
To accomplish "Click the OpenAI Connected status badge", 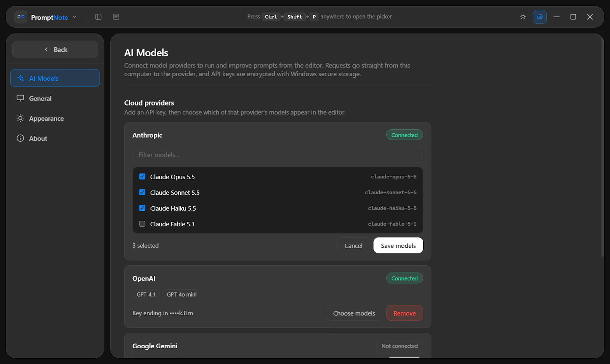I will point(405,278).
